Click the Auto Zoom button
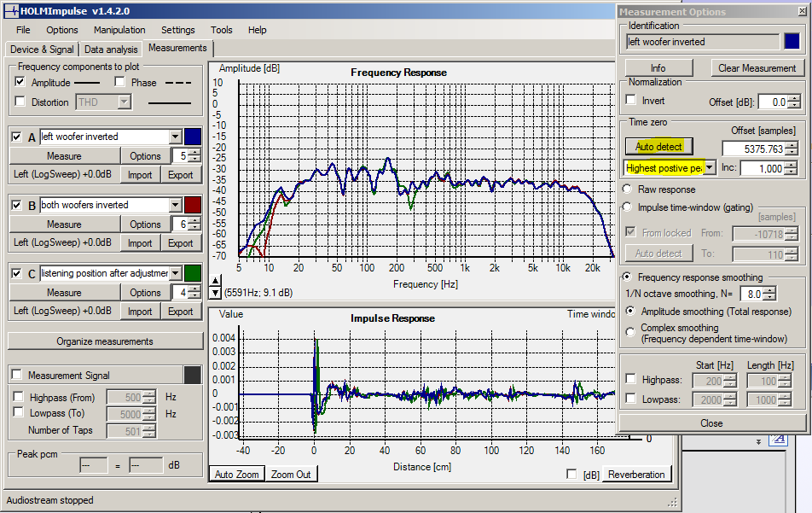This screenshot has height=513, width=812. pyautogui.click(x=236, y=474)
